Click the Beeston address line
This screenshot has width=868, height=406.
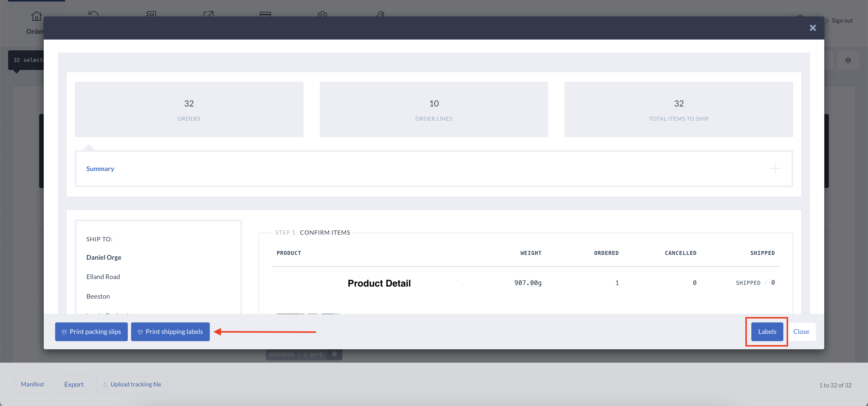(x=98, y=296)
